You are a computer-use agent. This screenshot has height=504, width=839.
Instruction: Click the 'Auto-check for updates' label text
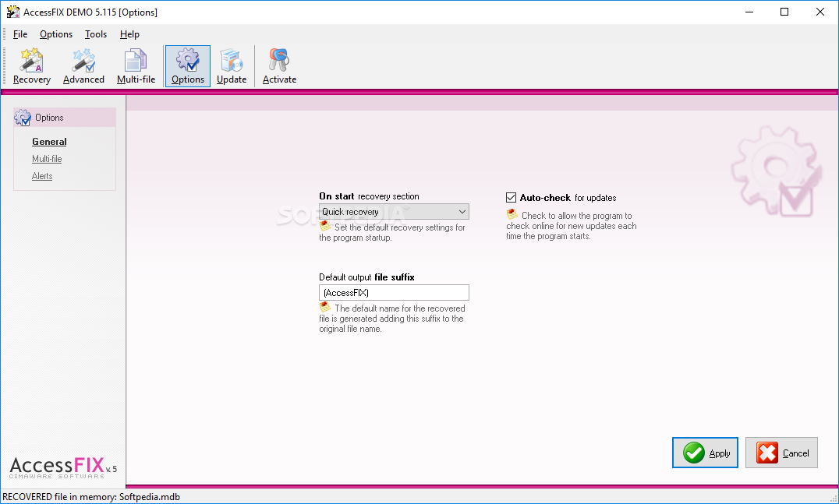[x=568, y=198]
